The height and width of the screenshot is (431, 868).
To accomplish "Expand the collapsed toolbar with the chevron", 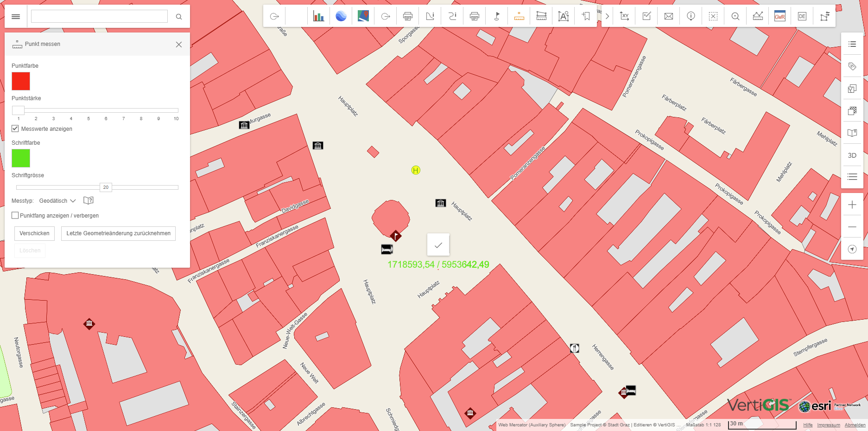I will coord(607,16).
